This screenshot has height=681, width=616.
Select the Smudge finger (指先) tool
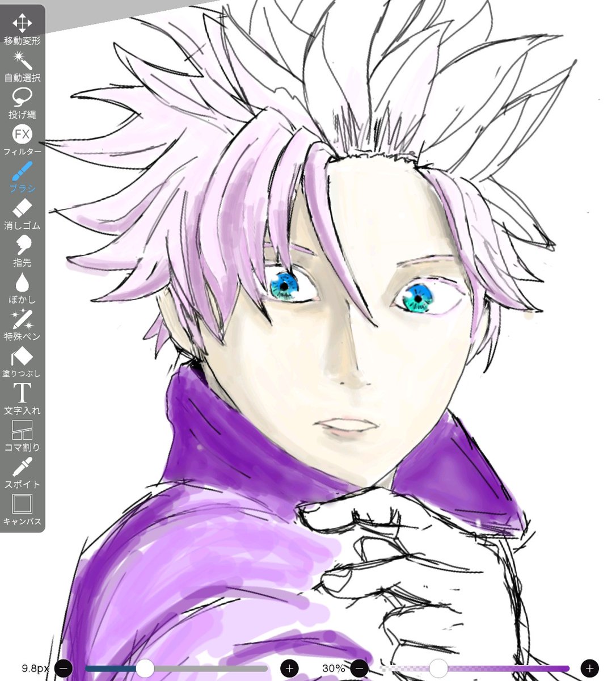point(22,251)
